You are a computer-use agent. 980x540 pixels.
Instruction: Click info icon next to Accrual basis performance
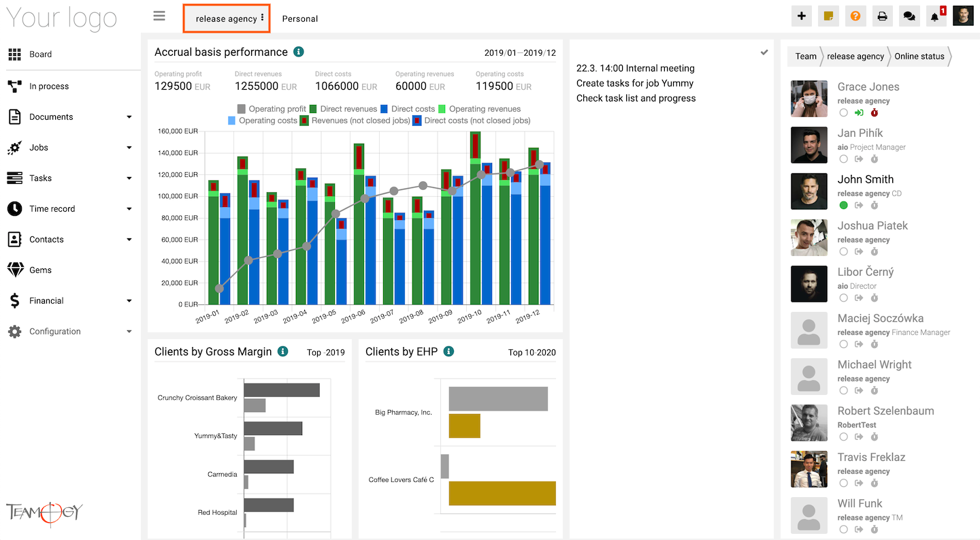click(298, 52)
